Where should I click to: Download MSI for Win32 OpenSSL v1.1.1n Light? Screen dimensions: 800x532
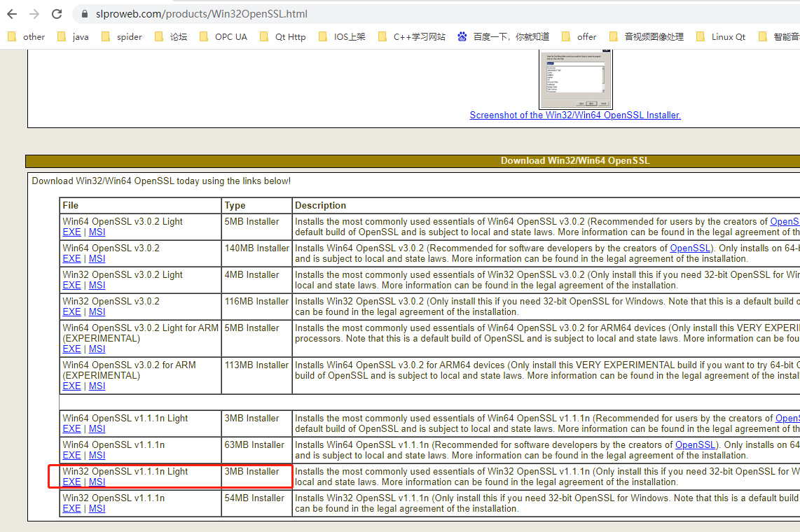[97, 482]
